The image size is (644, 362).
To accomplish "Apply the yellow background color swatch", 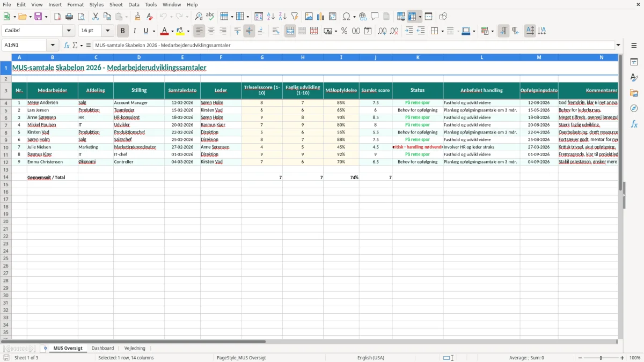I will tap(181, 31).
